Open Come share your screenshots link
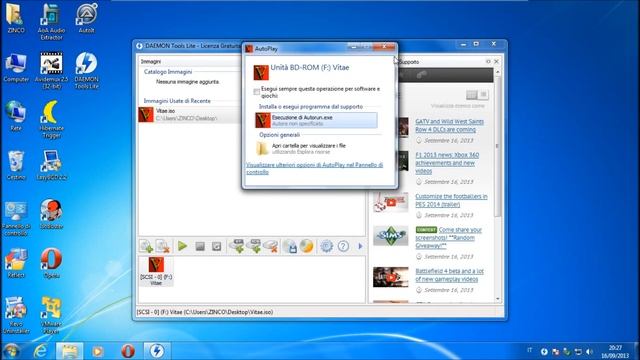 pos(449,238)
